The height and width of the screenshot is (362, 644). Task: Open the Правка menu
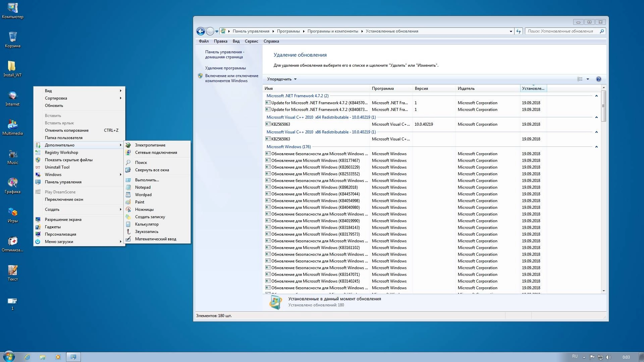[x=220, y=41]
